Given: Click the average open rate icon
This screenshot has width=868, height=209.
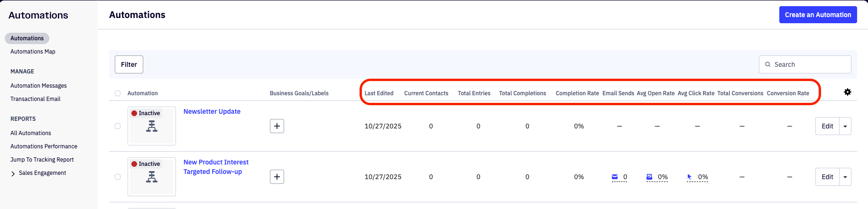Looking at the screenshot, I should (x=649, y=177).
